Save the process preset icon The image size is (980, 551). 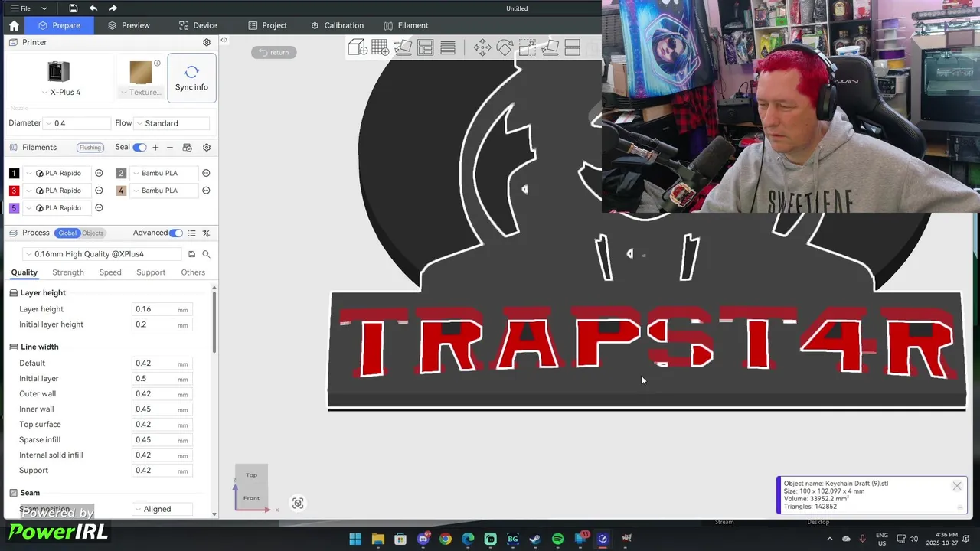(x=191, y=254)
